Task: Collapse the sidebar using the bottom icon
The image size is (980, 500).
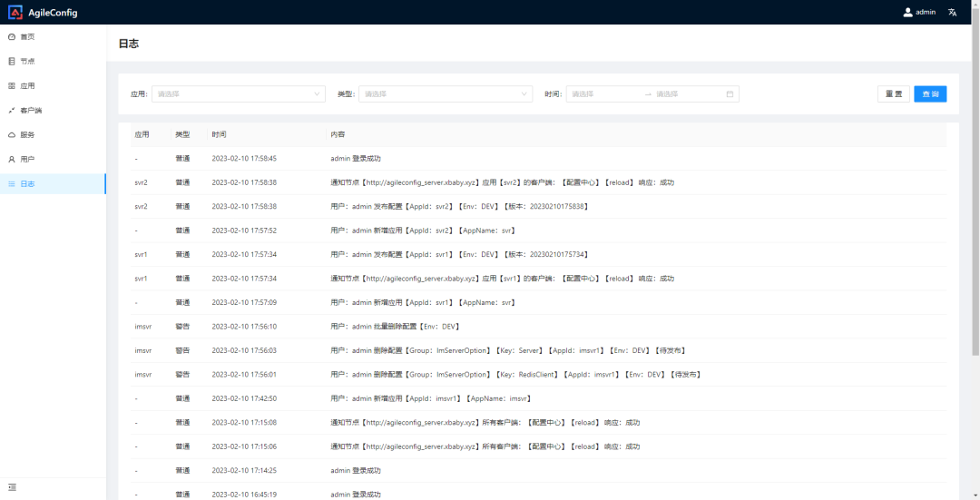Action: click(x=12, y=487)
